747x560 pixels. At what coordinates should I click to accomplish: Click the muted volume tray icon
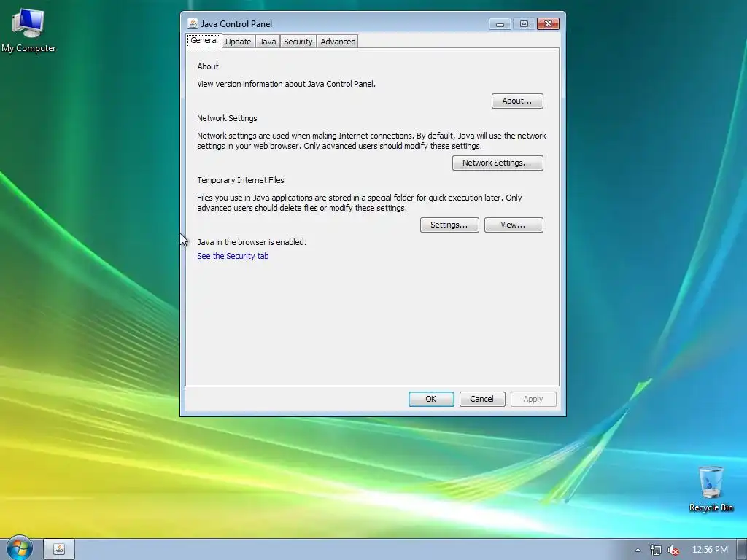pyautogui.click(x=673, y=550)
